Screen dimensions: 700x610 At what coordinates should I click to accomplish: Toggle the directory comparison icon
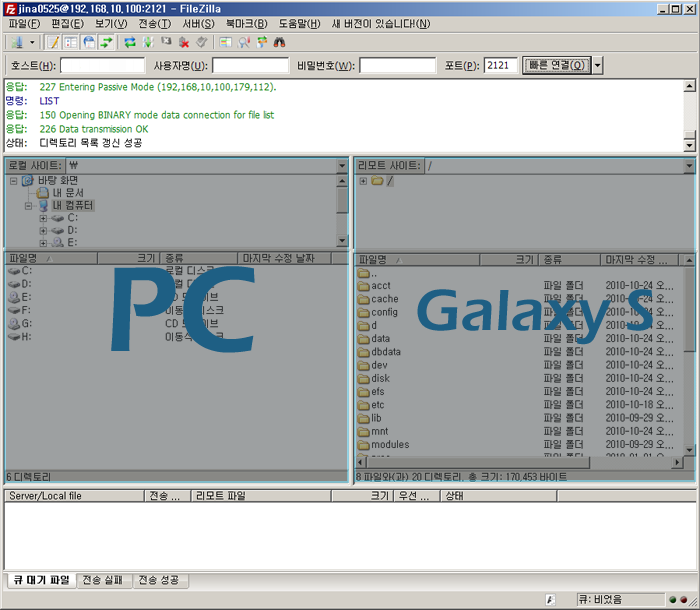point(225,42)
